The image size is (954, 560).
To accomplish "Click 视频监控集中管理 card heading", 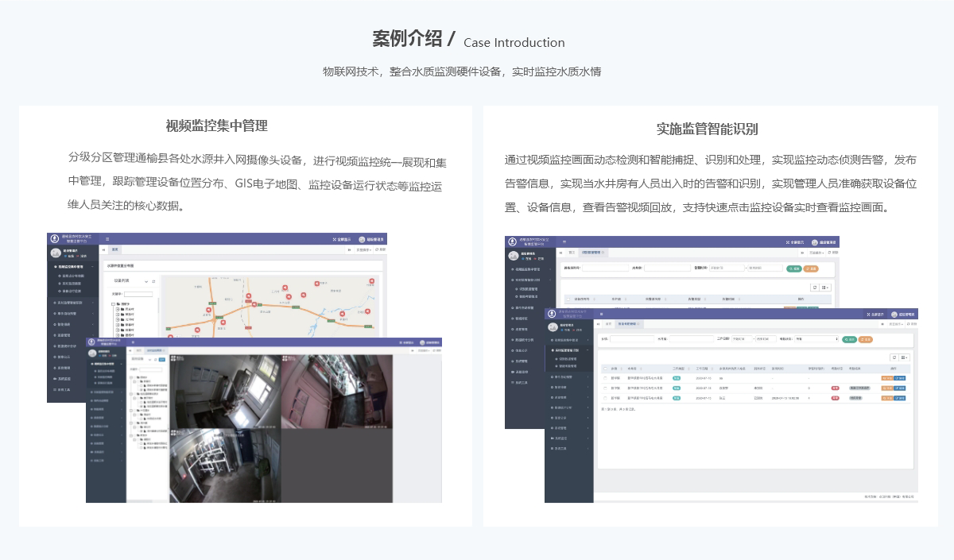I will (217, 126).
